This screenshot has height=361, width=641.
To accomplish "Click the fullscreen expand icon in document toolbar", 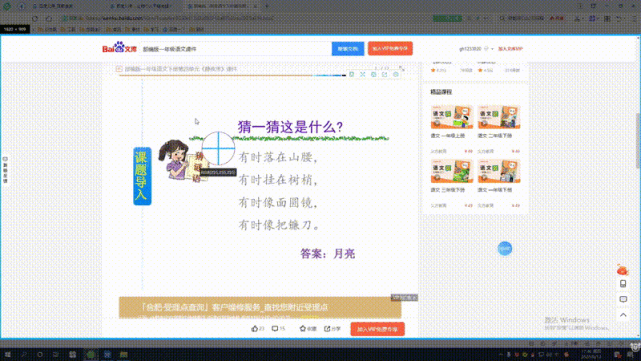I will coord(363,74).
